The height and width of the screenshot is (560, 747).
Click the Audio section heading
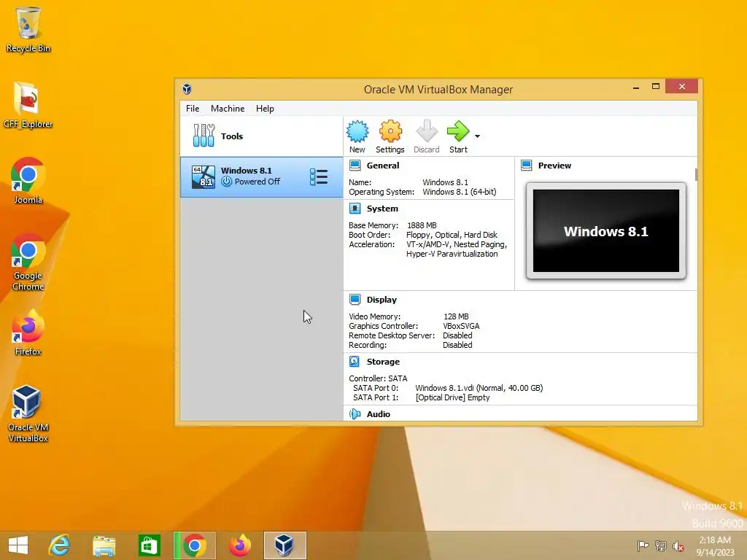(x=379, y=414)
